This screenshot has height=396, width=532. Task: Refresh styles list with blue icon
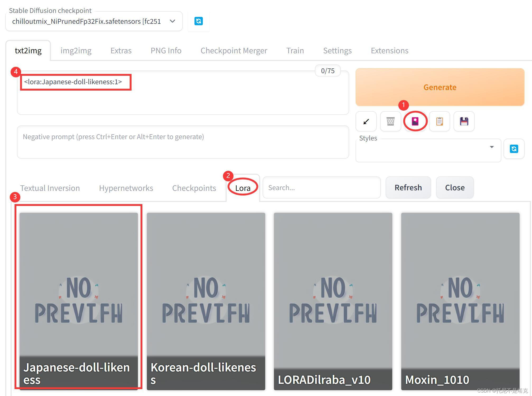tap(514, 149)
